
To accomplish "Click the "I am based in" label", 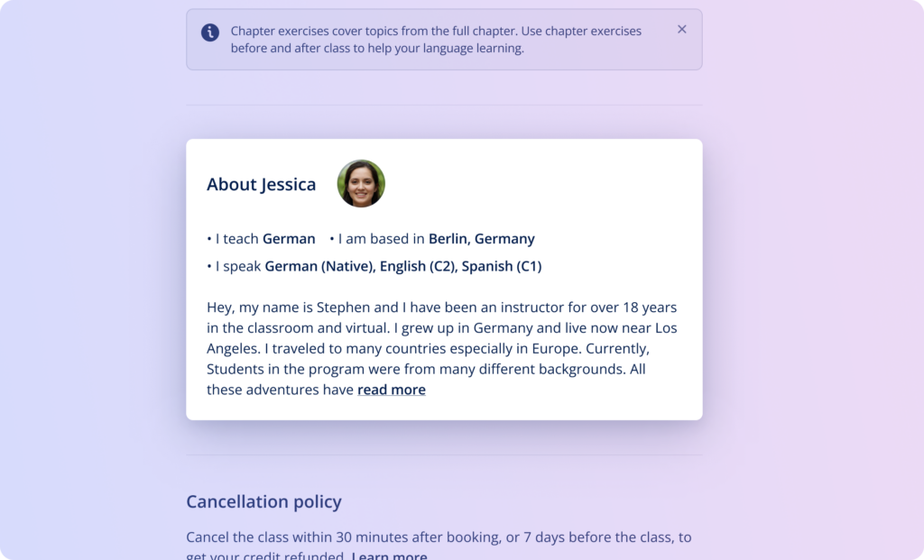I will click(x=382, y=239).
